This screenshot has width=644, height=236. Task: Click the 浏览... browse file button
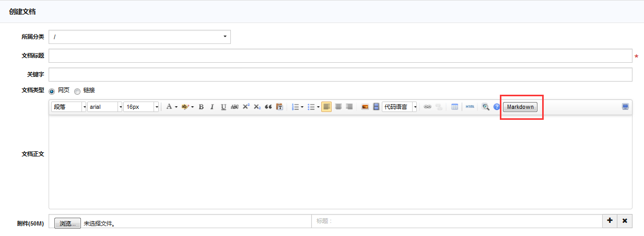pyautogui.click(x=67, y=223)
